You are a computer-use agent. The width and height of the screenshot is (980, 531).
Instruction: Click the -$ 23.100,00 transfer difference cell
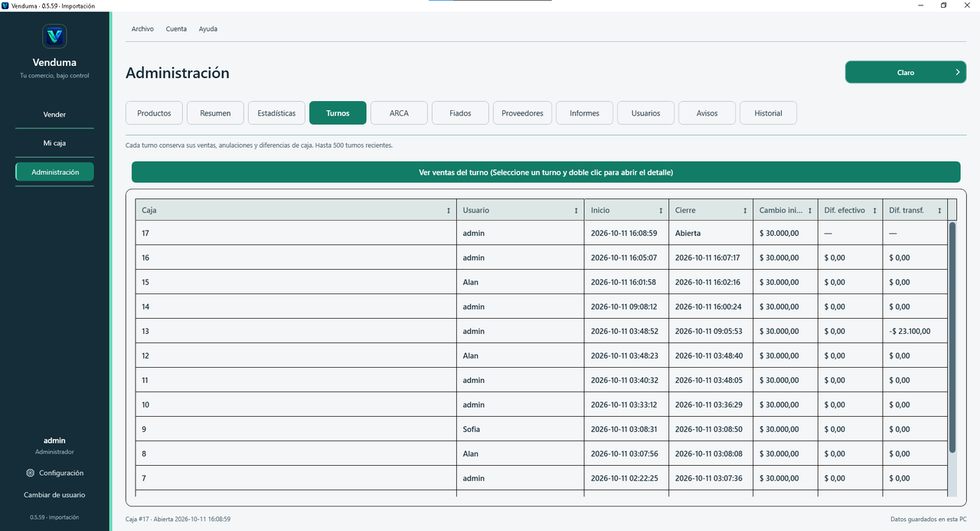pyautogui.click(x=914, y=331)
